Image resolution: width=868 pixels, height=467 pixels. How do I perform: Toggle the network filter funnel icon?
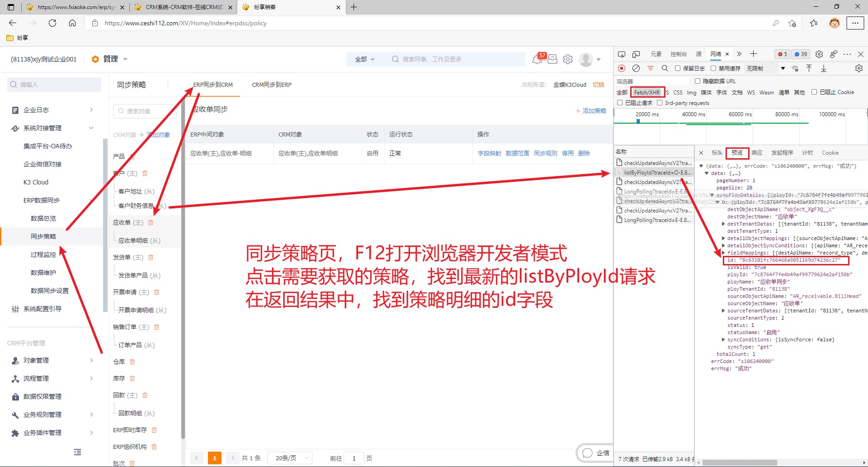coord(651,68)
